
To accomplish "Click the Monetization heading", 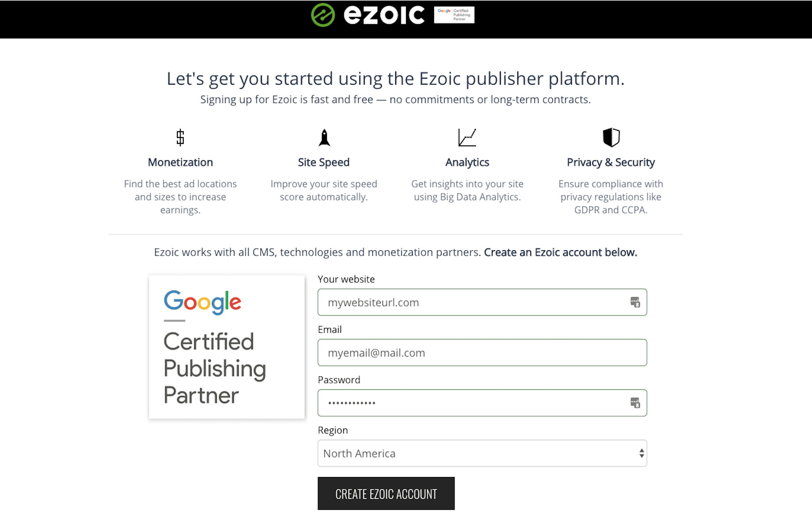I will (180, 162).
